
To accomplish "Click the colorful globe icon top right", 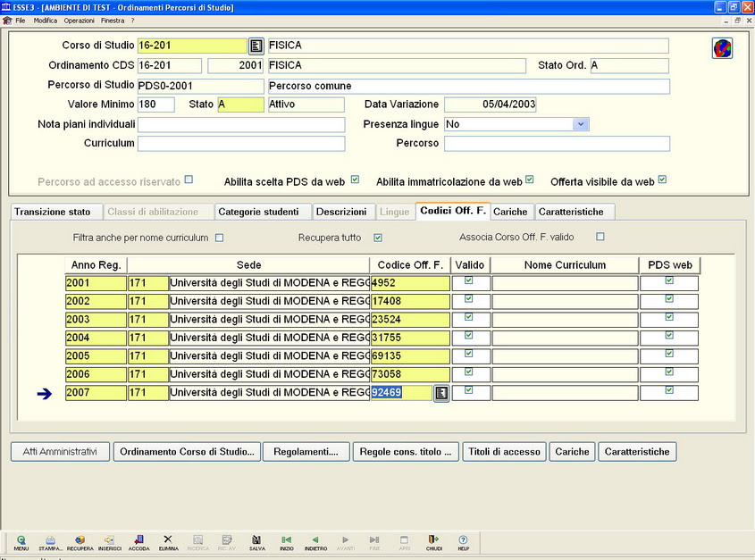I will point(722,48).
